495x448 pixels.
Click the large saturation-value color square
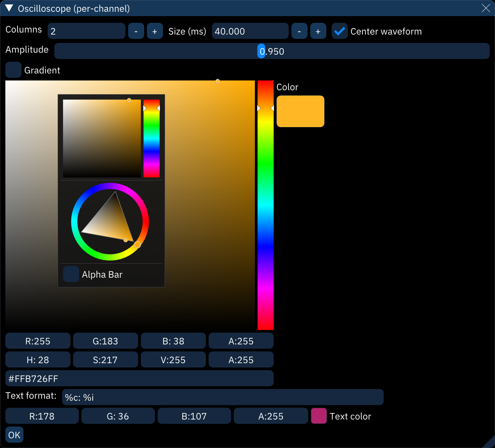130,205
